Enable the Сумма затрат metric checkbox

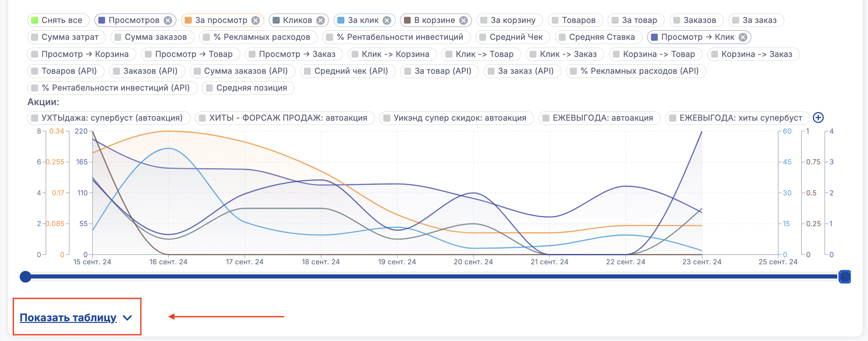35,37
